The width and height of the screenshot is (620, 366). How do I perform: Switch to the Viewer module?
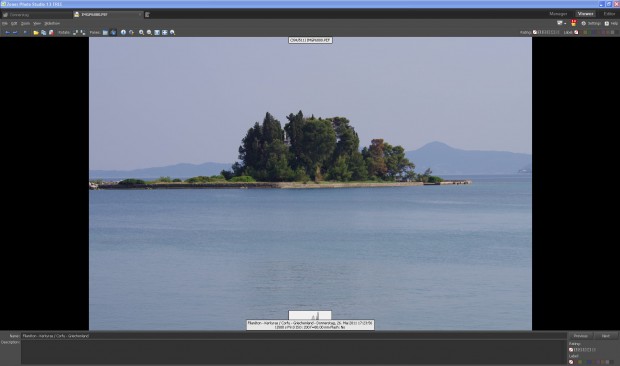point(585,14)
